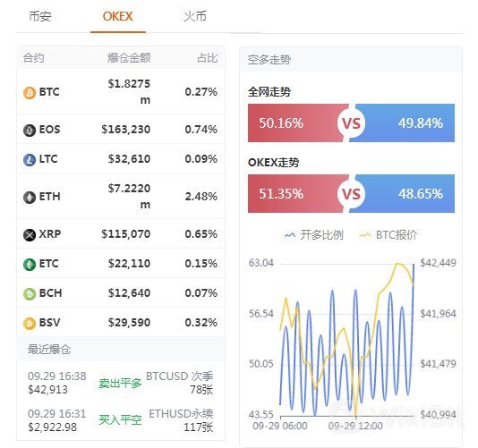Image resolution: width=478 pixels, height=448 pixels.
Task: Toggle the 开多比例 chart legend
Action: pyautogui.click(x=314, y=235)
